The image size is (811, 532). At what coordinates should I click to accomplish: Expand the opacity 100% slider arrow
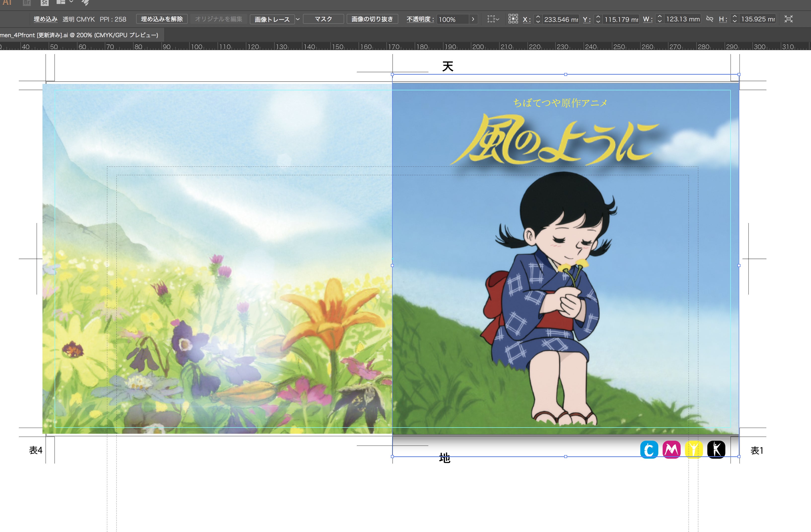[x=473, y=19]
